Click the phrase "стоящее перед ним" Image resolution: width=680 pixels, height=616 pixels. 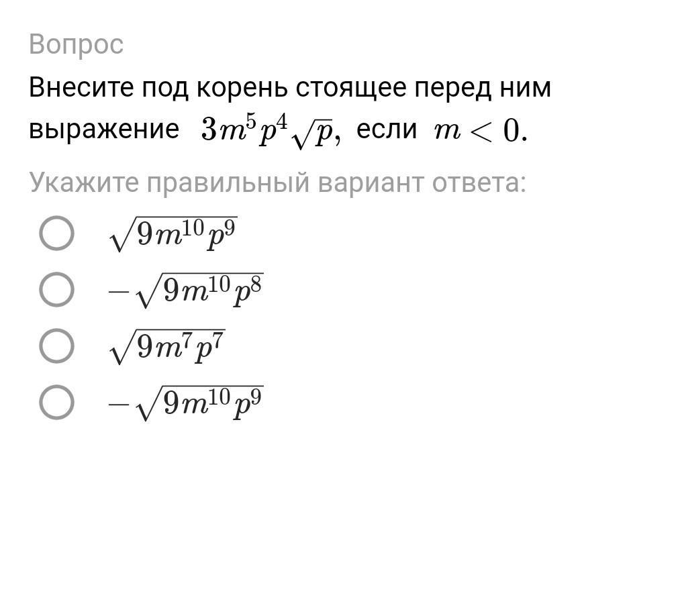[x=424, y=89]
